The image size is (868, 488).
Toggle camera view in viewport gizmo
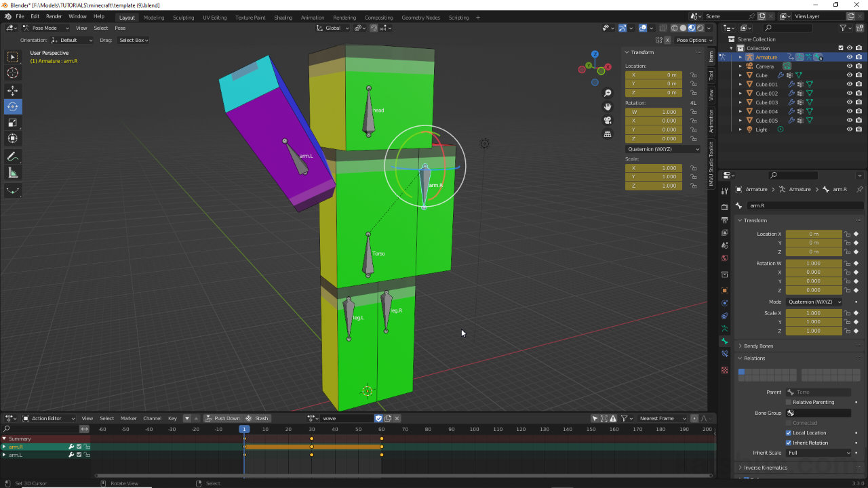(608, 120)
